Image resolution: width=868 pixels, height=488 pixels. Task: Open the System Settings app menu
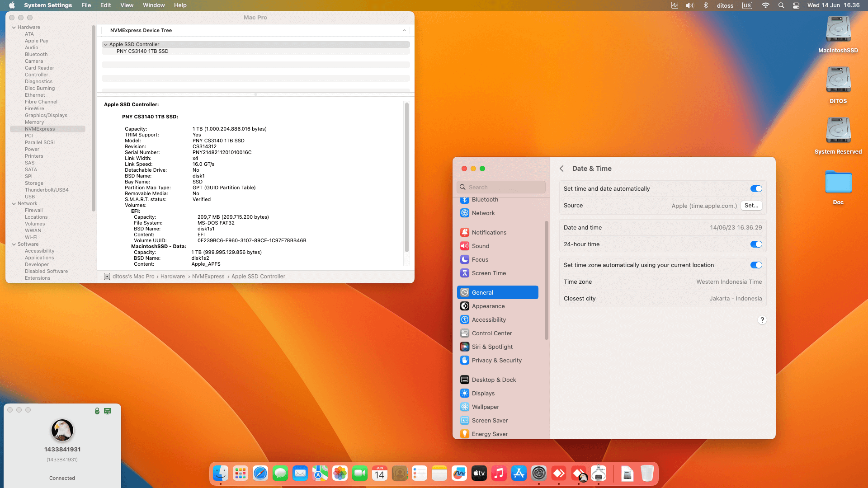tap(48, 5)
